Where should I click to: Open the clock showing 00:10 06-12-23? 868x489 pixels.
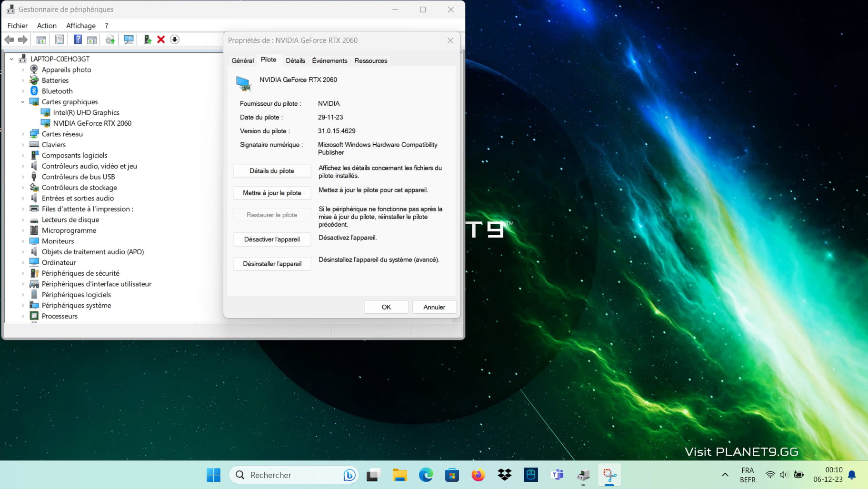pos(828,475)
